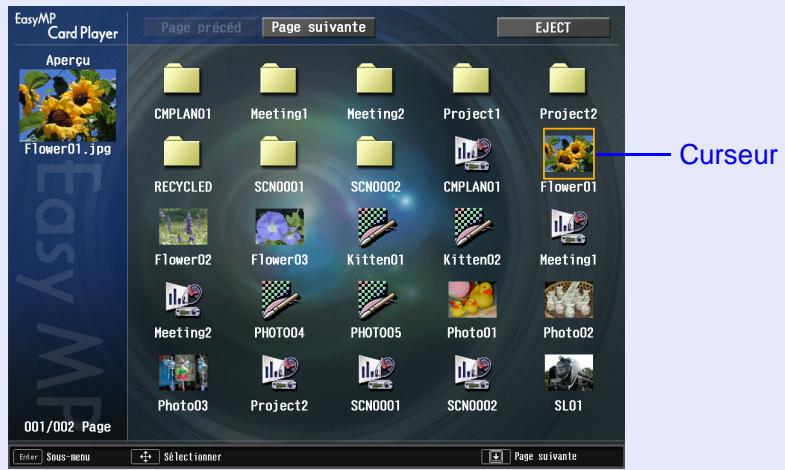This screenshot has height=470, width=785.
Task: Open the SCN0001 folder icon
Action: click(x=278, y=152)
